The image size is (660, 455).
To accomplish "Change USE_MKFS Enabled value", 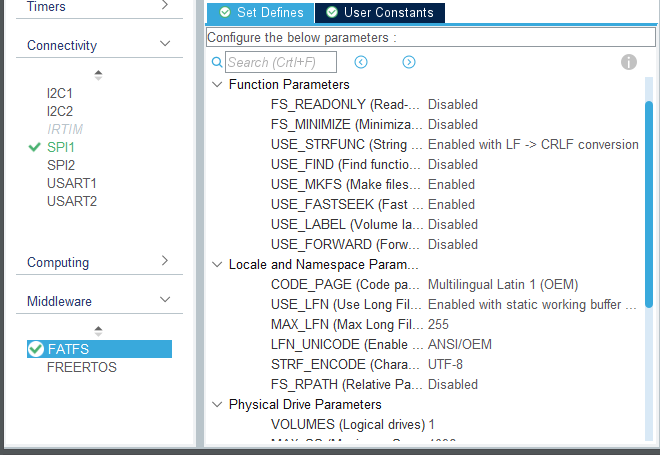I will pyautogui.click(x=451, y=184).
